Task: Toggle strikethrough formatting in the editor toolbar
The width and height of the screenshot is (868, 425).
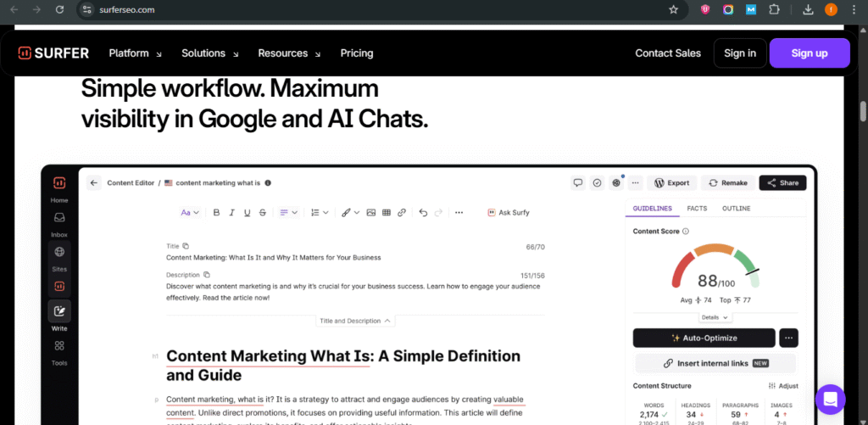Action: [263, 212]
